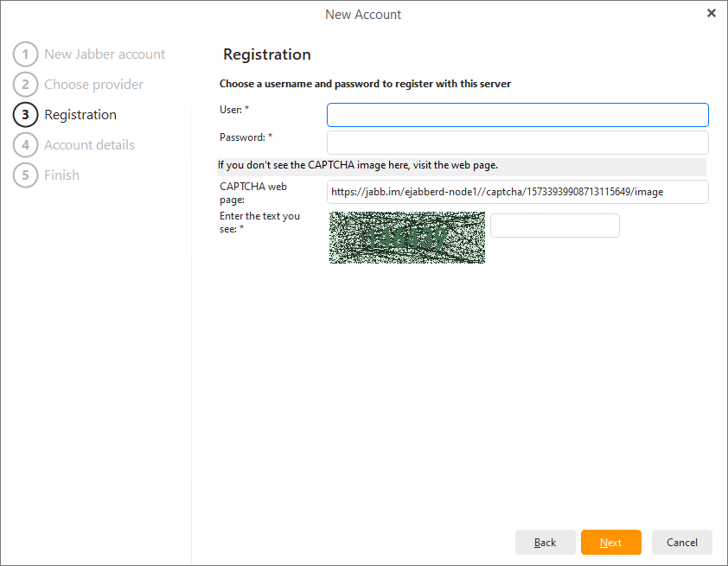The width and height of the screenshot is (728, 566).
Task: Click into the Password field
Action: tap(517, 143)
